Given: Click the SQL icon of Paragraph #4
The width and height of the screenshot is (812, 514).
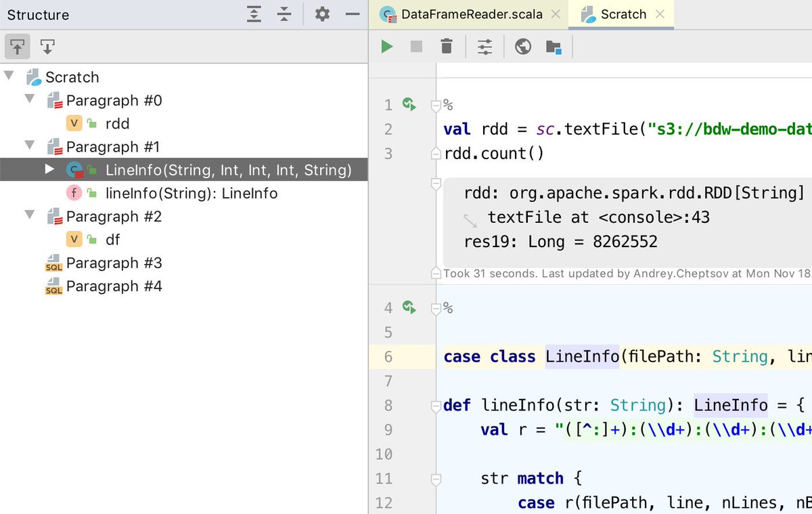Looking at the screenshot, I should click(x=53, y=287).
